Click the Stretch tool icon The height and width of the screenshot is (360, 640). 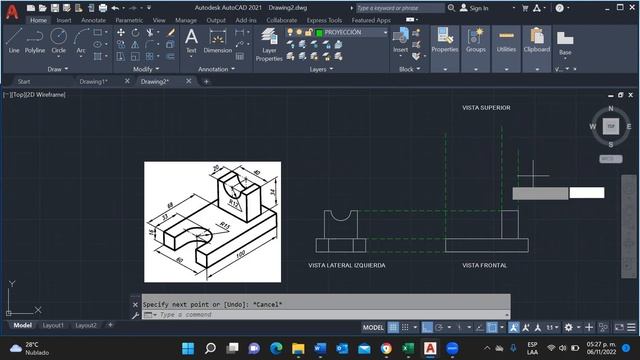(121, 56)
